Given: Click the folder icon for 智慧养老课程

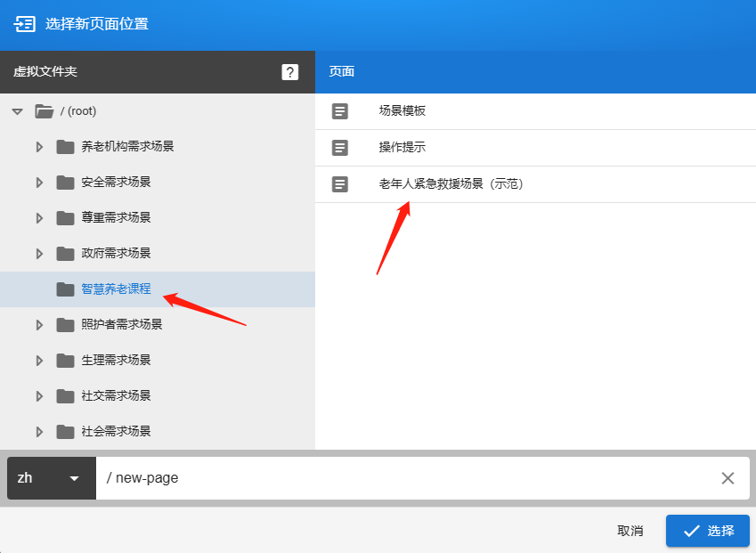Looking at the screenshot, I should [65, 289].
